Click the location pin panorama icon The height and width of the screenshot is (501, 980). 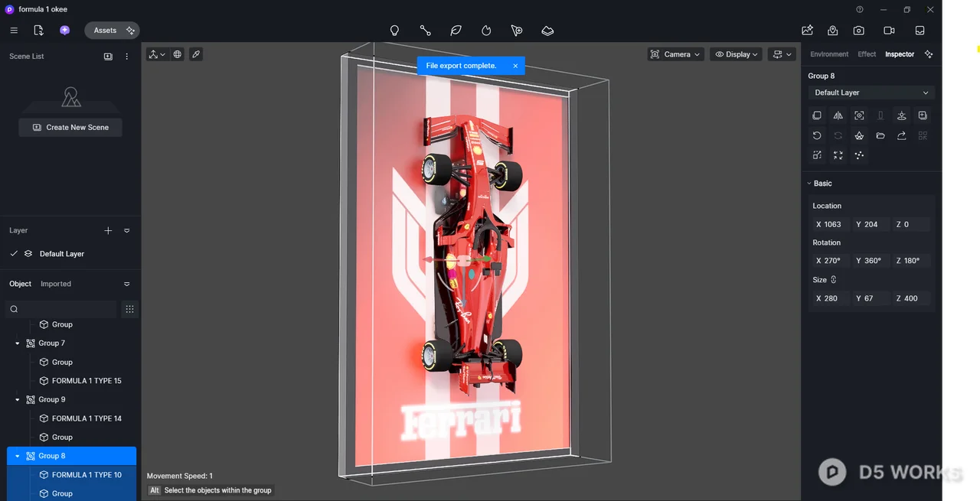pos(832,31)
